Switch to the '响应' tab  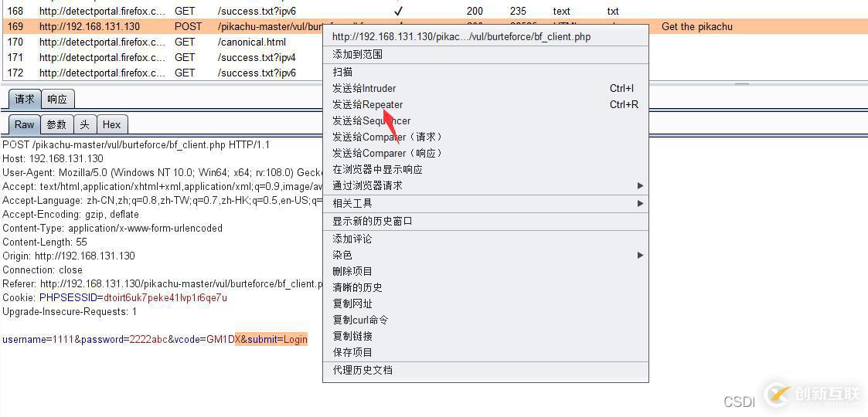(57, 100)
